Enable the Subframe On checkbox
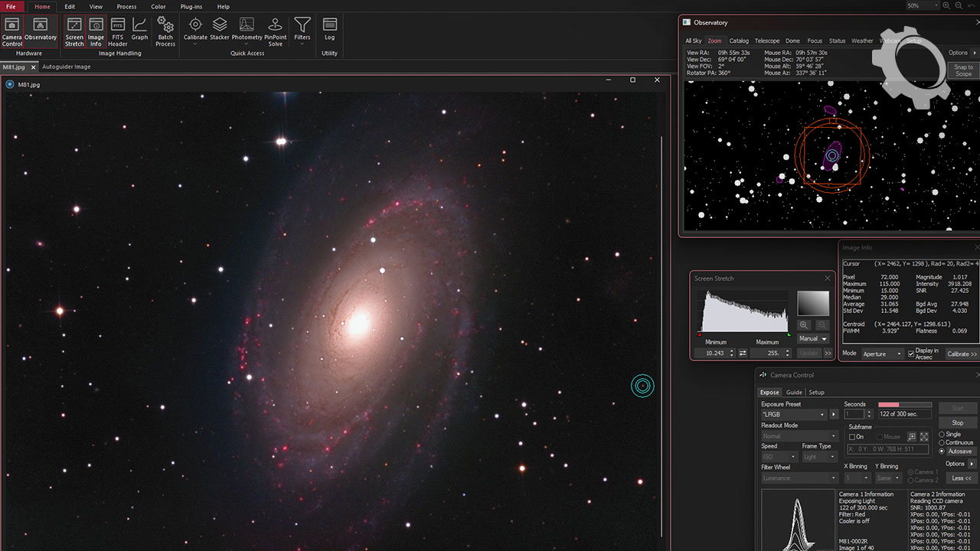This screenshot has height=551, width=980. pyautogui.click(x=852, y=437)
